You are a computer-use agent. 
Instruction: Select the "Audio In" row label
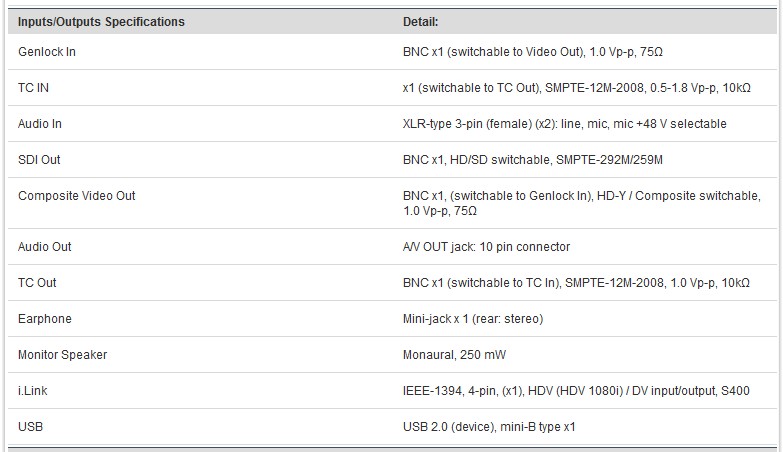[40, 123]
